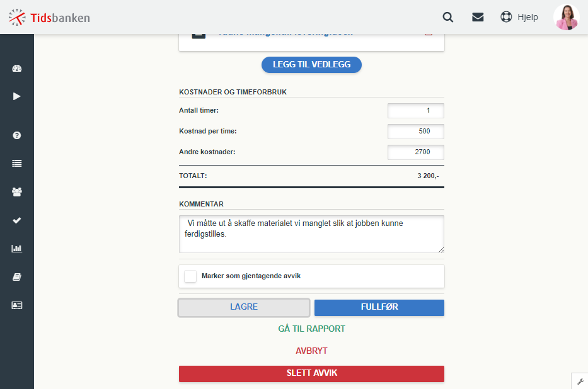Open the ID card sidebar icon
Screen dimensions: 588x389
coord(17,305)
